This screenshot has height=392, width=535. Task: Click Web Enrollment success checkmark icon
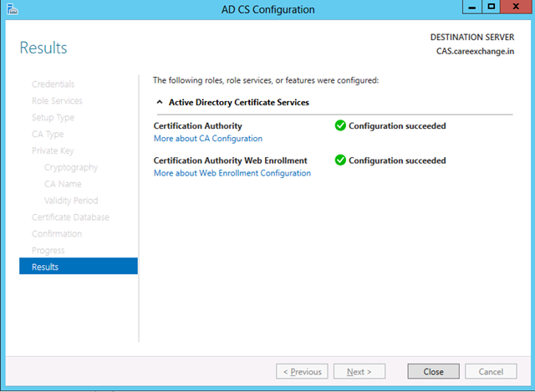click(340, 160)
